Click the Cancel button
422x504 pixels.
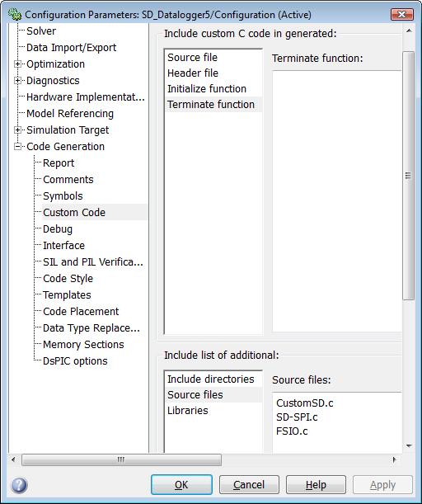[249, 485]
